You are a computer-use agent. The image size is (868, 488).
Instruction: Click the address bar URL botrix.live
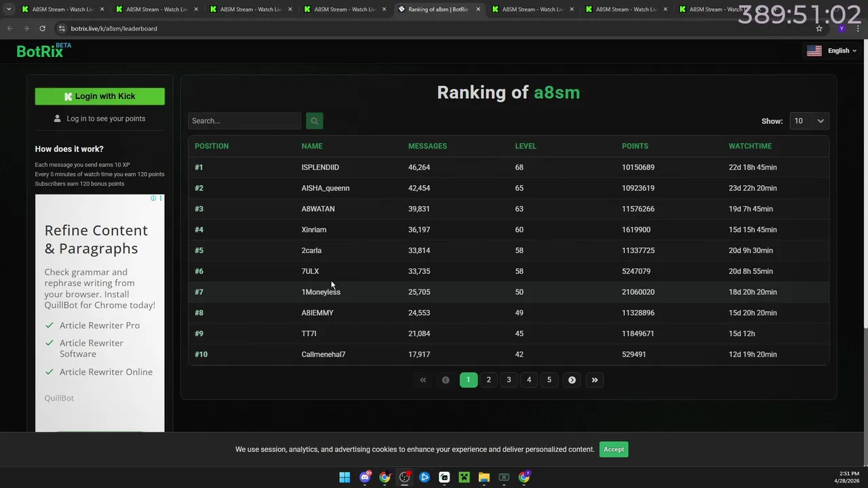(x=114, y=28)
